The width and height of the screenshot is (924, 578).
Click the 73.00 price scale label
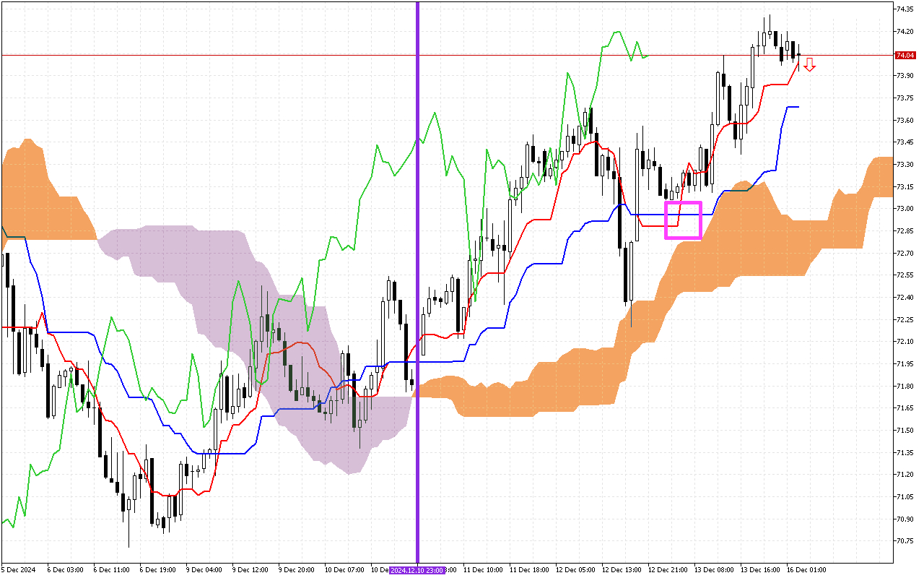tap(905, 209)
